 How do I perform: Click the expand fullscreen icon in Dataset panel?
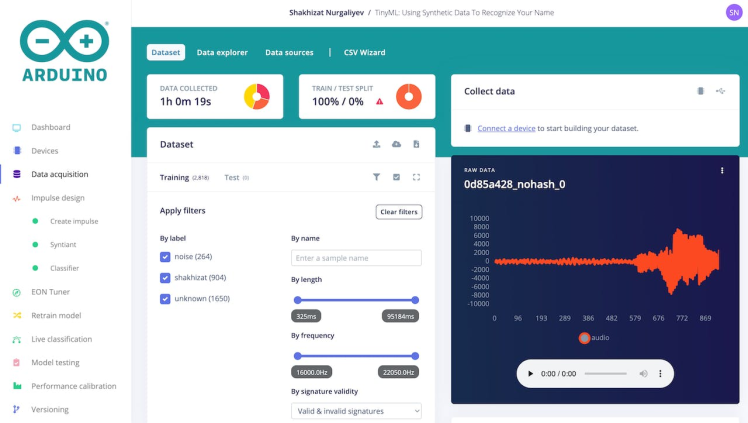click(x=416, y=177)
